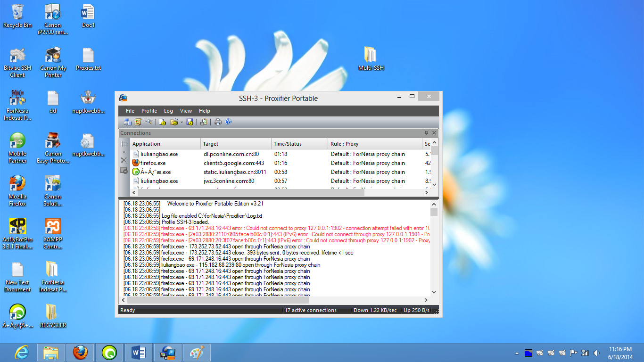Click the Print toolbar icon
This screenshot has width=644, height=362.
218,122
